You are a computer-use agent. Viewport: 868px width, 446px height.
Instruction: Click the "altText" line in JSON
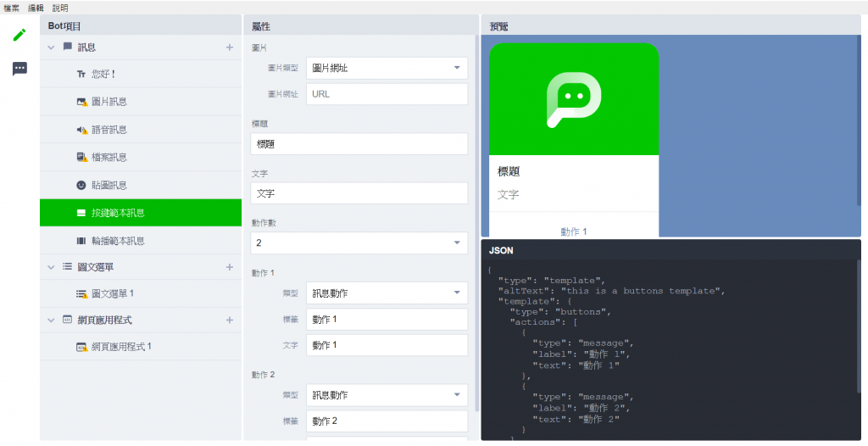[x=611, y=291]
